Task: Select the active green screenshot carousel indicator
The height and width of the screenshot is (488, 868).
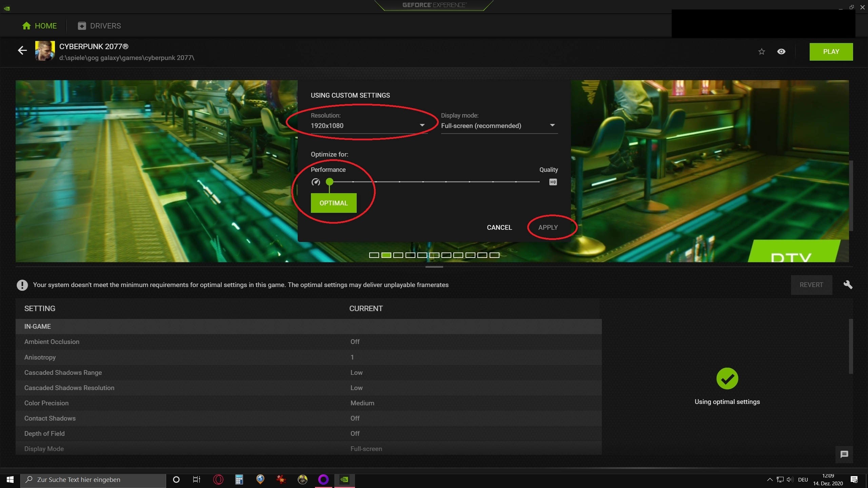Action: 386,255
